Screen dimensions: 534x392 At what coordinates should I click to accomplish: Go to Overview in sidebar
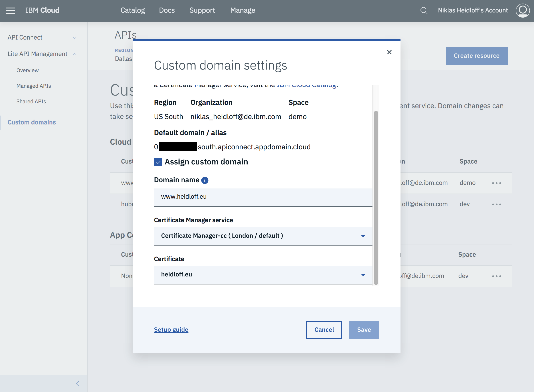point(28,70)
